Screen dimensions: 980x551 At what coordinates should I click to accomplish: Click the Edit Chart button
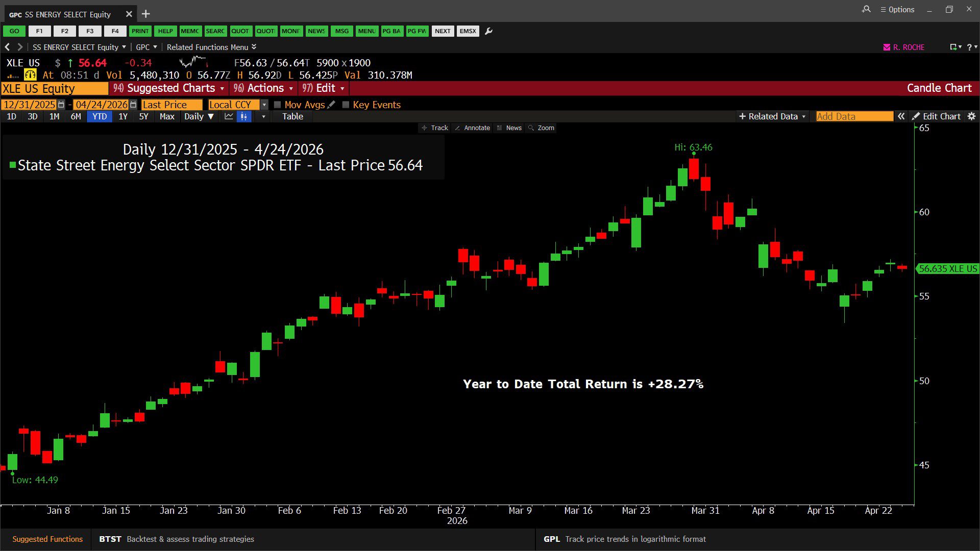(x=937, y=116)
